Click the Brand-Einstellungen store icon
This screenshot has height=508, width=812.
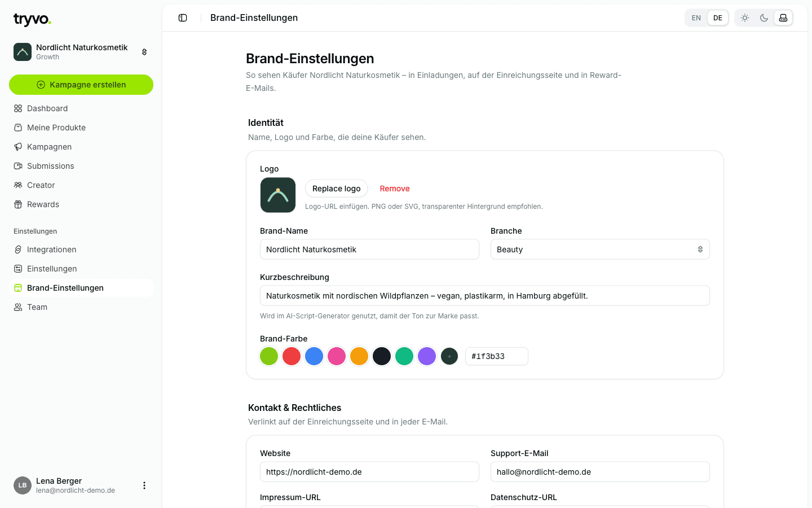18,288
